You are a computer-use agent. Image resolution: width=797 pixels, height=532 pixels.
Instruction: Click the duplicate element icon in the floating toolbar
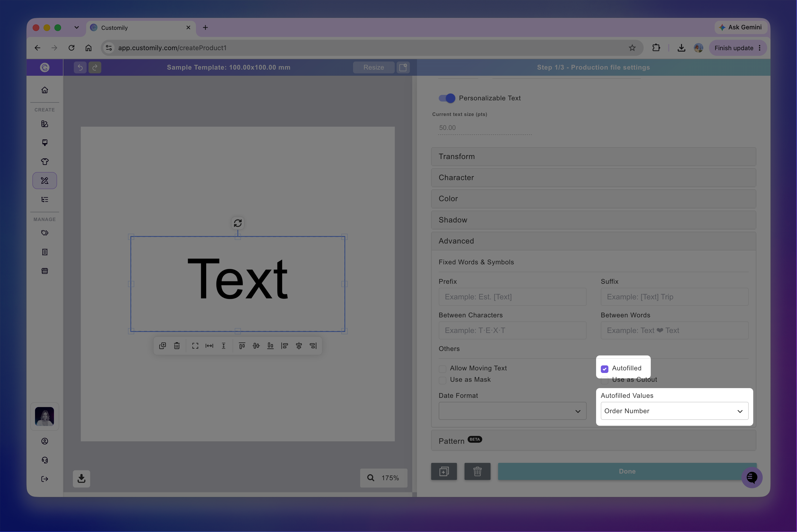click(163, 346)
